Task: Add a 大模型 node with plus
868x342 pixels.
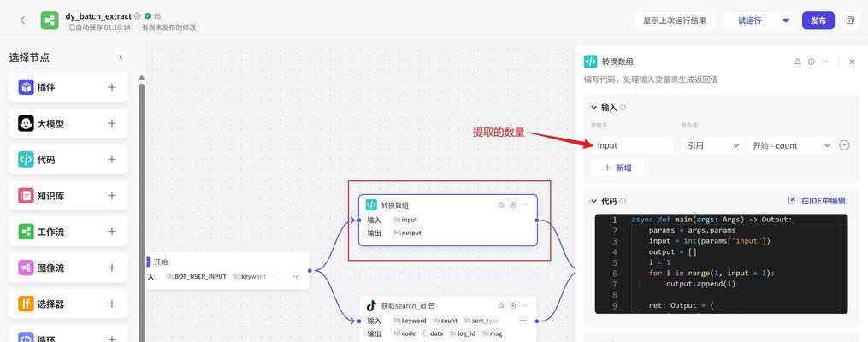Action: 112,123
